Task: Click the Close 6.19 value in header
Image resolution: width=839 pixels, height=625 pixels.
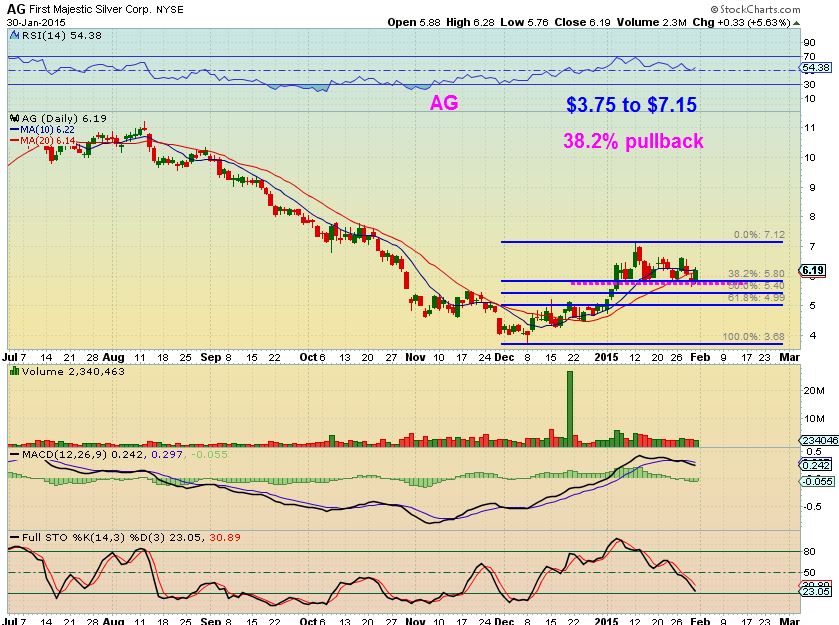Action: coord(583,22)
